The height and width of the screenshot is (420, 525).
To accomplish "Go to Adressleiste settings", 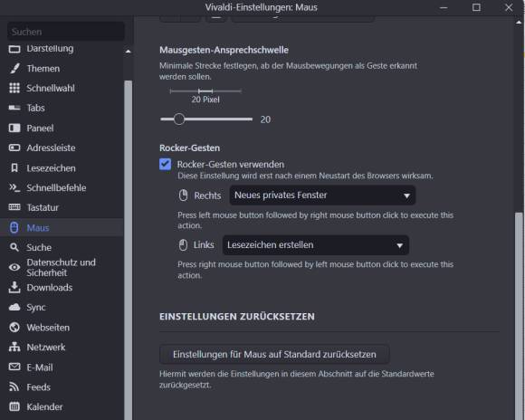I will tap(62, 148).
